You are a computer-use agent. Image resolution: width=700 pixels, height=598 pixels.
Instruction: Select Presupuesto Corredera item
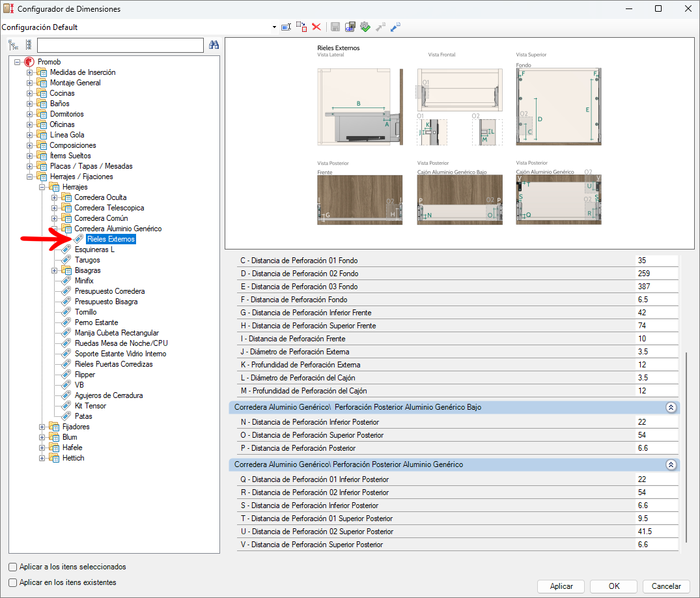click(x=110, y=291)
